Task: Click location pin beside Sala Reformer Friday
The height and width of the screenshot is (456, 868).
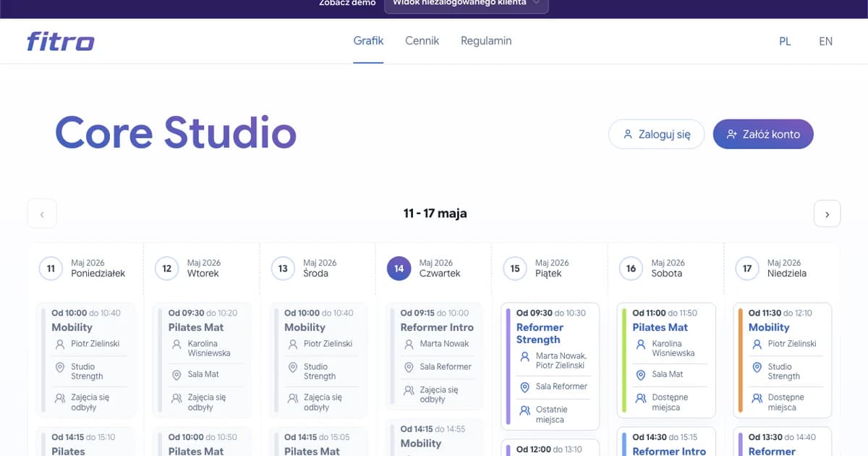Action: pyautogui.click(x=525, y=387)
